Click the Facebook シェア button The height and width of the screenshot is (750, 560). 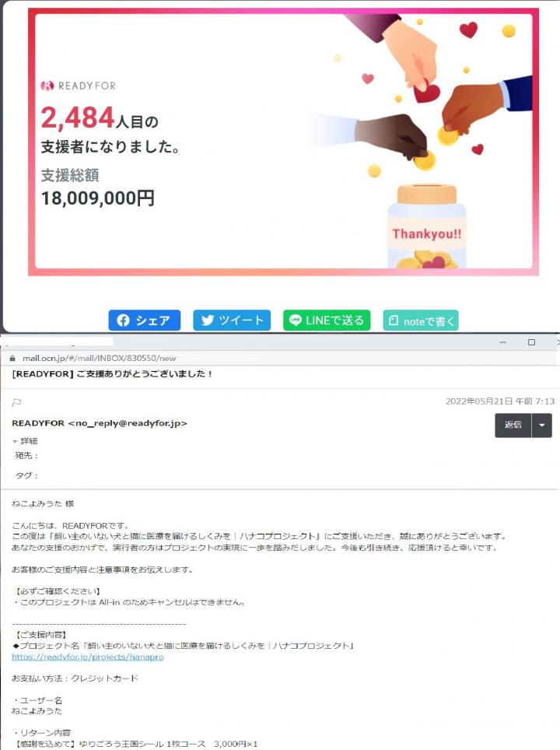click(x=145, y=320)
